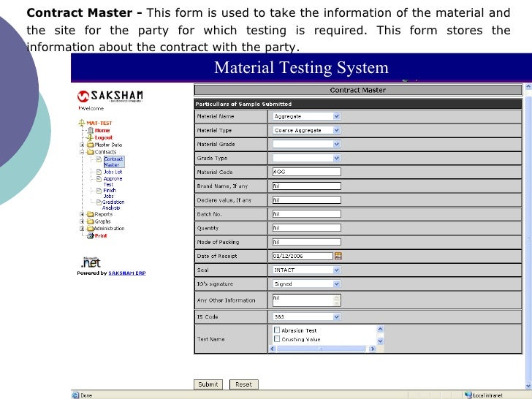532x399 pixels.
Task: Click the Approve Test page icon
Action: pyautogui.click(x=99, y=179)
